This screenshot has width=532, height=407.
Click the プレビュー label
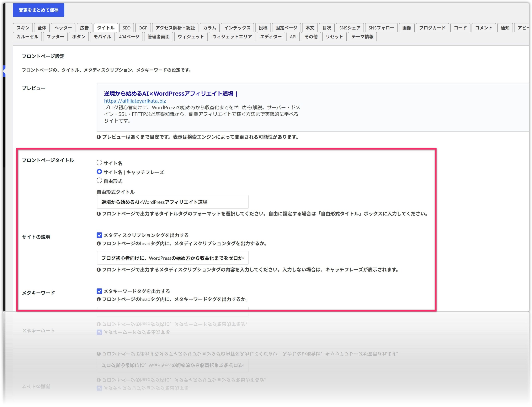click(34, 88)
